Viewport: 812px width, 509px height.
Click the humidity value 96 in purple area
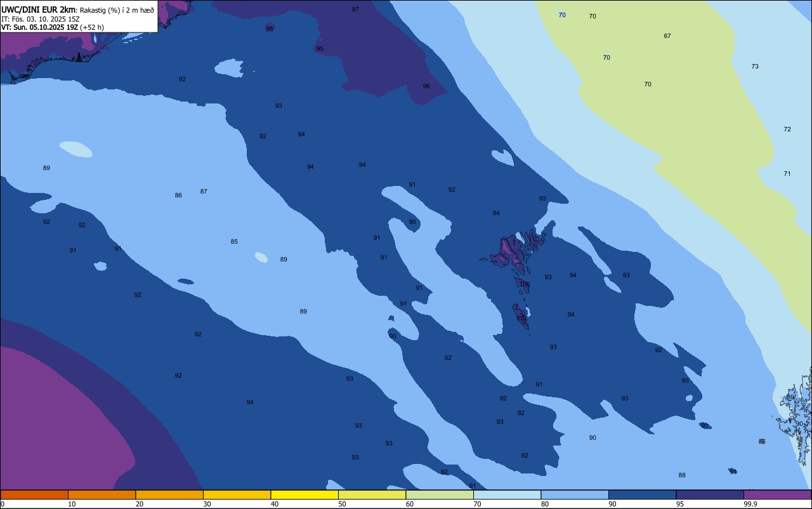coord(426,86)
